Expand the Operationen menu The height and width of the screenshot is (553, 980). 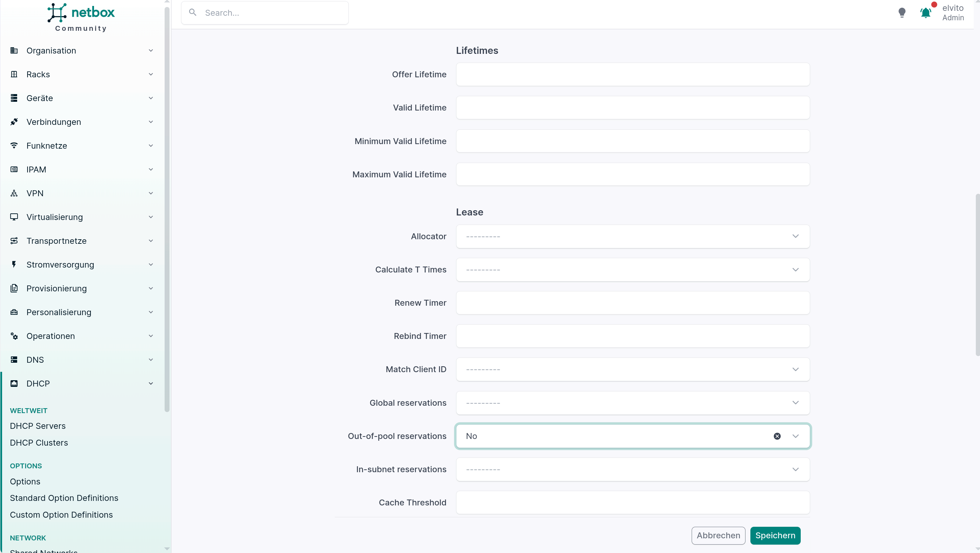tap(82, 336)
